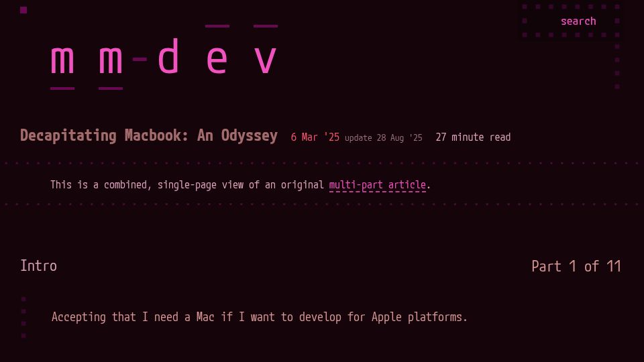644x362 pixels.
Task: Open the search link
Action: tap(578, 21)
